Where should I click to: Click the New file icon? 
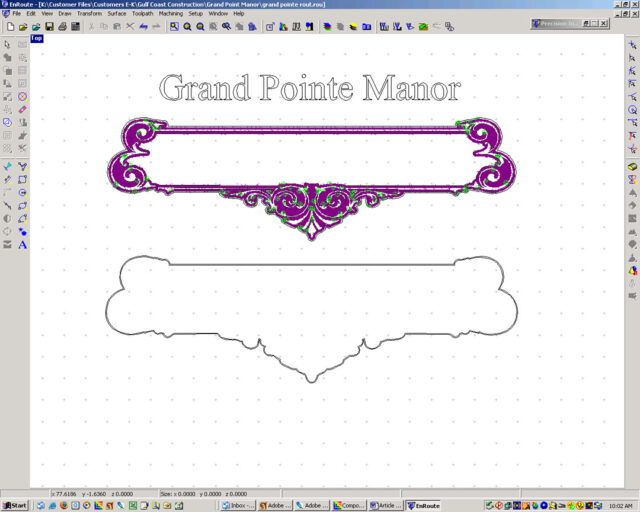[9, 27]
